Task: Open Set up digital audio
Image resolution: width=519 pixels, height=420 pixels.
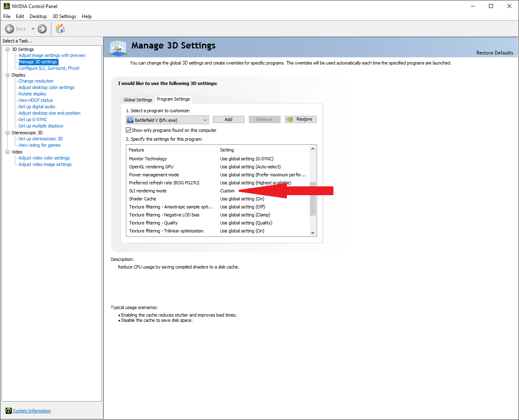Action: point(37,107)
